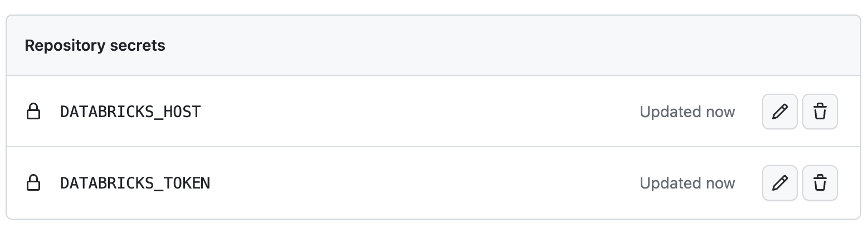Image resolution: width=868 pixels, height=232 pixels.
Task: Edit the DATABRICKS_HOST secret with the pencil icon
Action: point(779,112)
